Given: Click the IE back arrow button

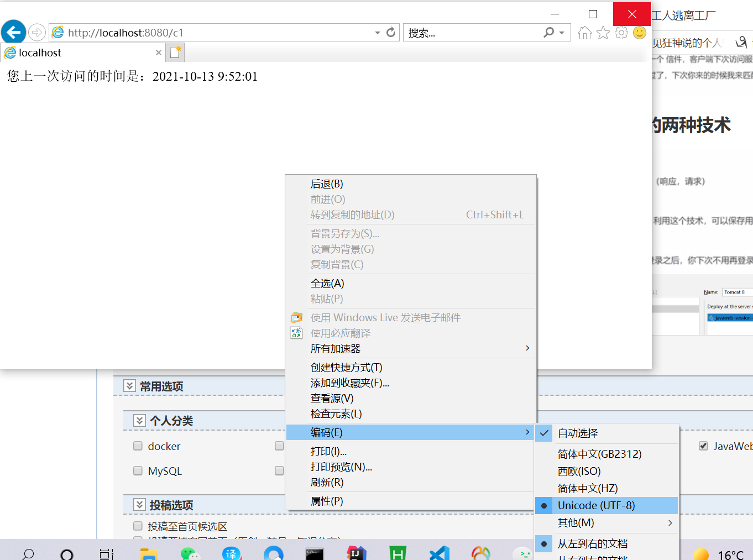Looking at the screenshot, I should pos(13,32).
